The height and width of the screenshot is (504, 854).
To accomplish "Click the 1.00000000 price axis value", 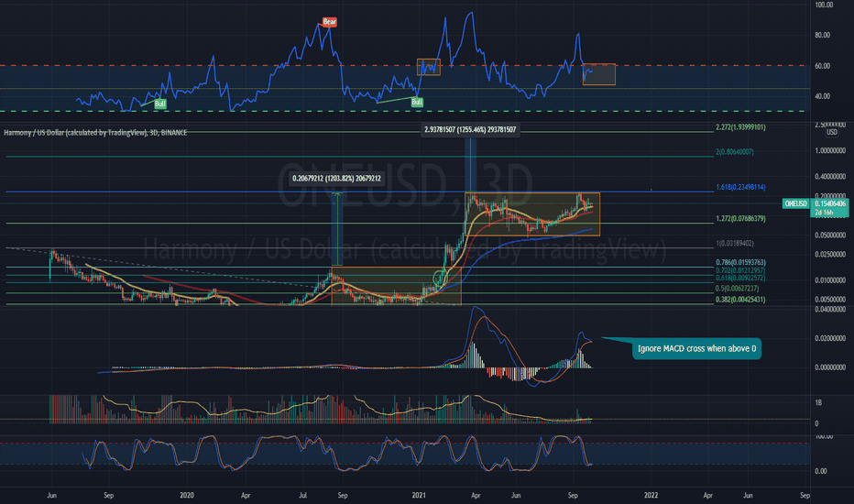I will pyautogui.click(x=830, y=151).
